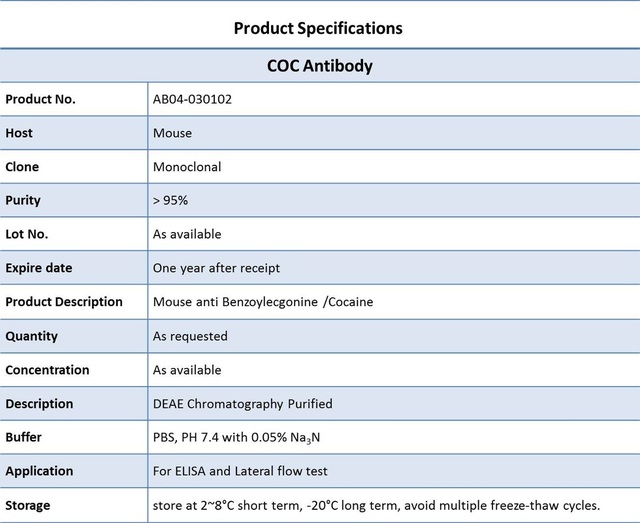Screen dimensions: 640x523
Task: Select the COC Antibody table title
Action: (320, 66)
